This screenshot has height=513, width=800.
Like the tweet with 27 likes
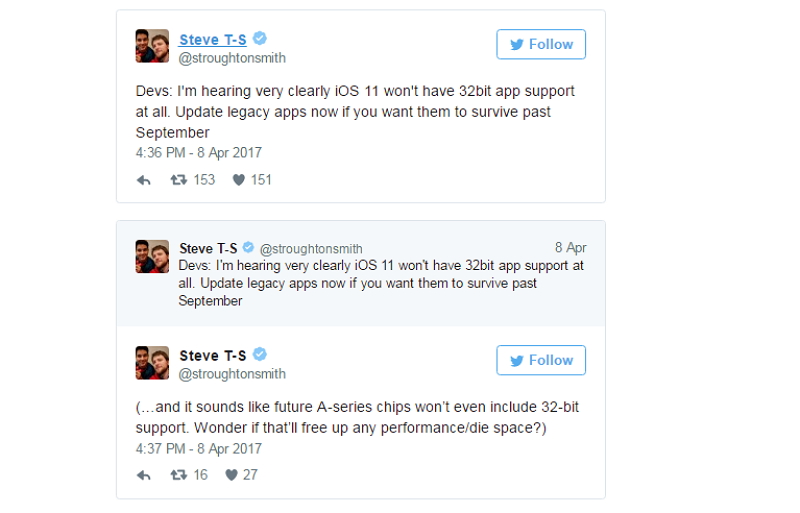[x=231, y=475]
